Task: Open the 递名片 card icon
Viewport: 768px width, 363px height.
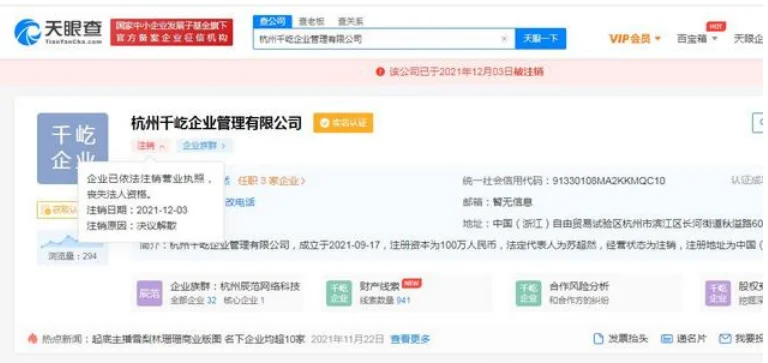Action: pyautogui.click(x=667, y=339)
